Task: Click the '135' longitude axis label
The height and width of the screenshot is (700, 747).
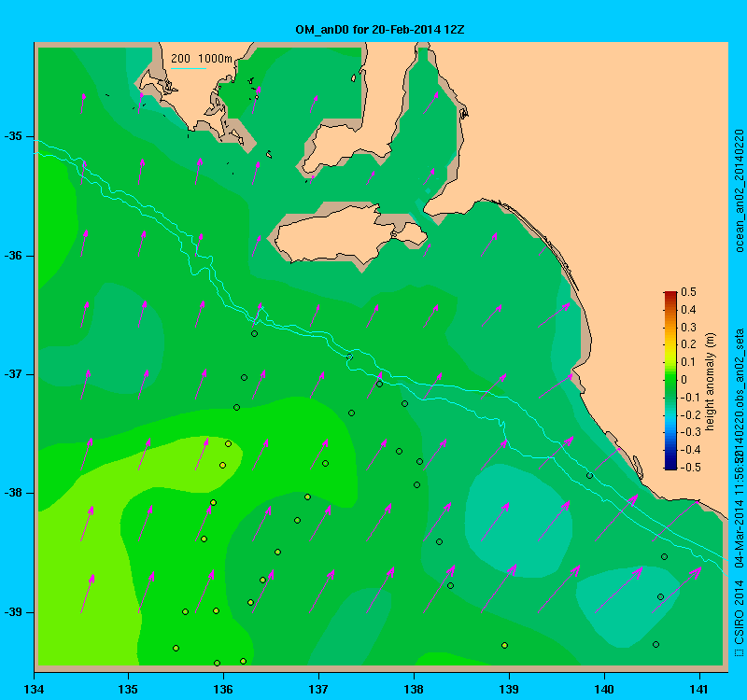Action: coord(128,689)
